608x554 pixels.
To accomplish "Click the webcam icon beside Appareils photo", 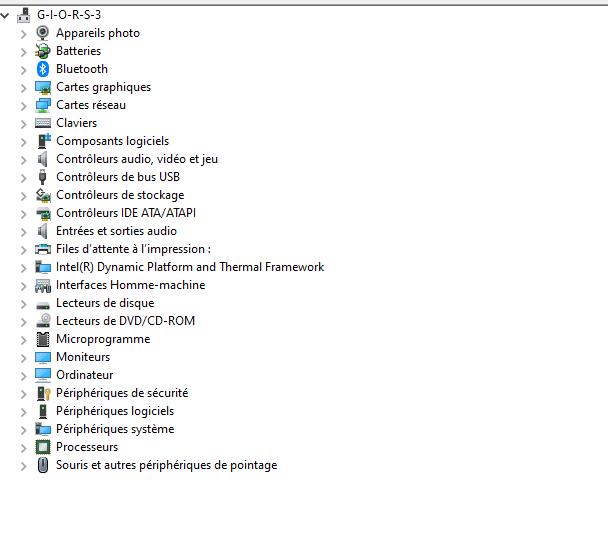I will coord(43,33).
